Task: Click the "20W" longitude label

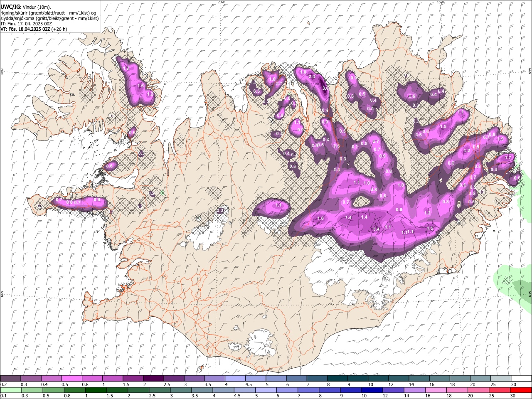Action: pyautogui.click(x=221, y=2)
